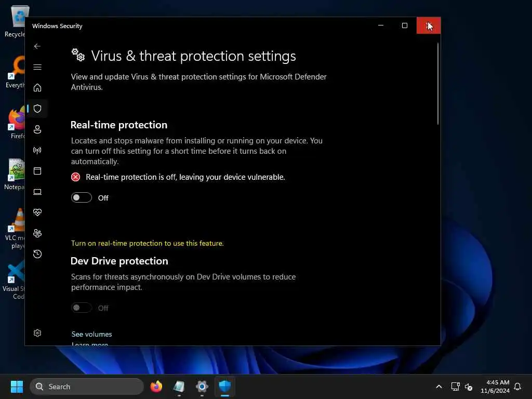Select the Notepad++ desktop shortcut
The width and height of the screenshot is (532, 399).
(14, 174)
